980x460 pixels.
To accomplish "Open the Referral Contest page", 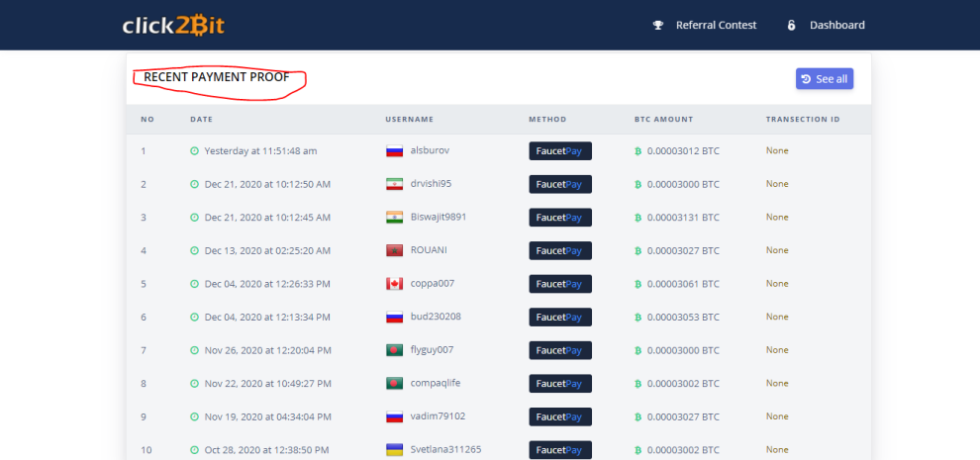I will 717,25.
